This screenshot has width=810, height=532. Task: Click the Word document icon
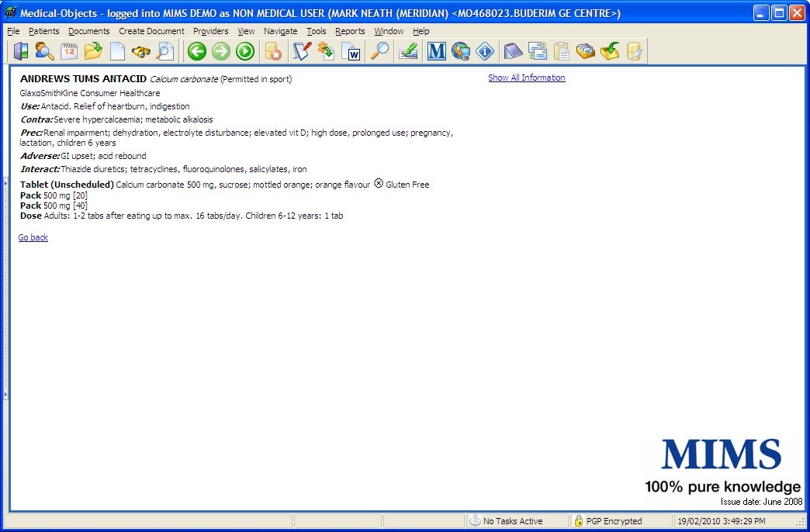351,51
